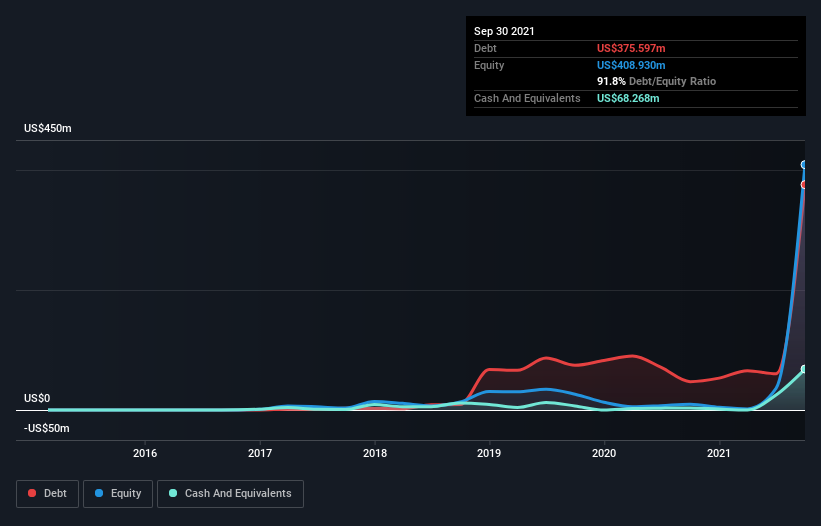Click Cash And Equivalents label in tooltip

click(527, 98)
